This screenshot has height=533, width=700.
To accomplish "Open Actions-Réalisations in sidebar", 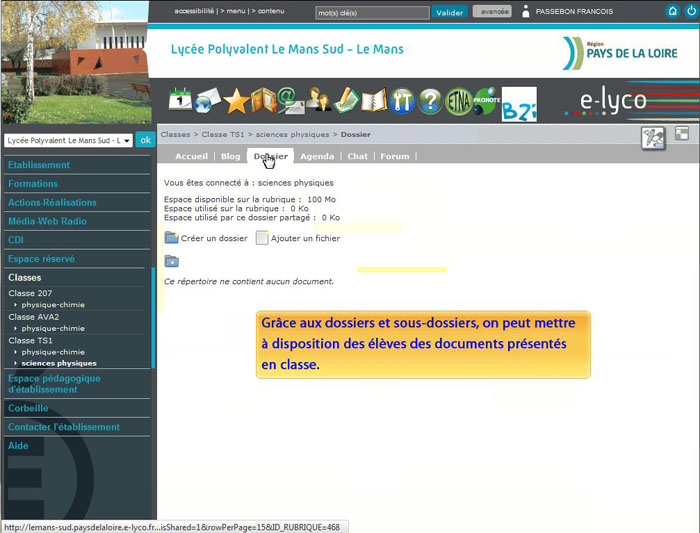I will pyautogui.click(x=52, y=202).
